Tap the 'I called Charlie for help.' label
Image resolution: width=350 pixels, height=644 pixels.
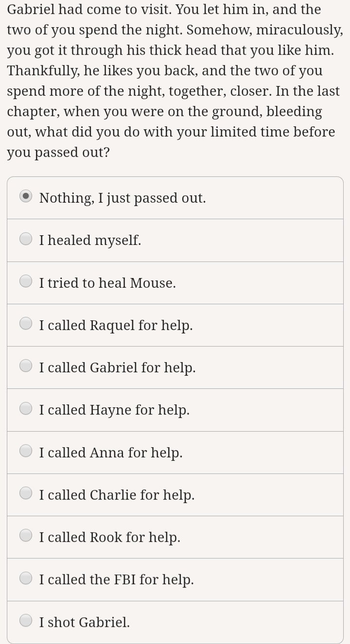coord(117,495)
